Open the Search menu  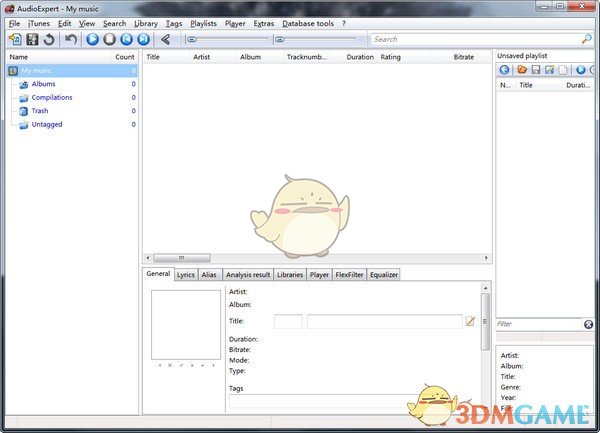point(114,23)
